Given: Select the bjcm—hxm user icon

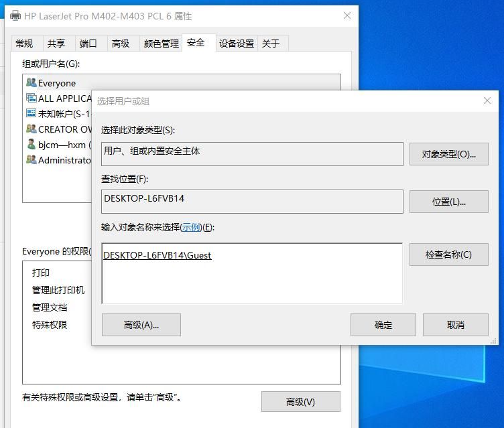Looking at the screenshot, I should coord(31,144).
